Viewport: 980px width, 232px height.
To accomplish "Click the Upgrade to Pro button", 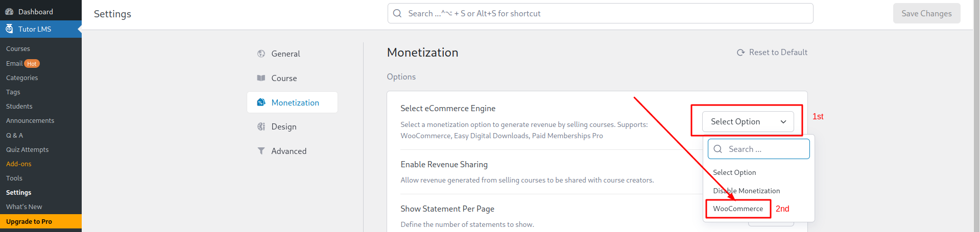I will 41,221.
